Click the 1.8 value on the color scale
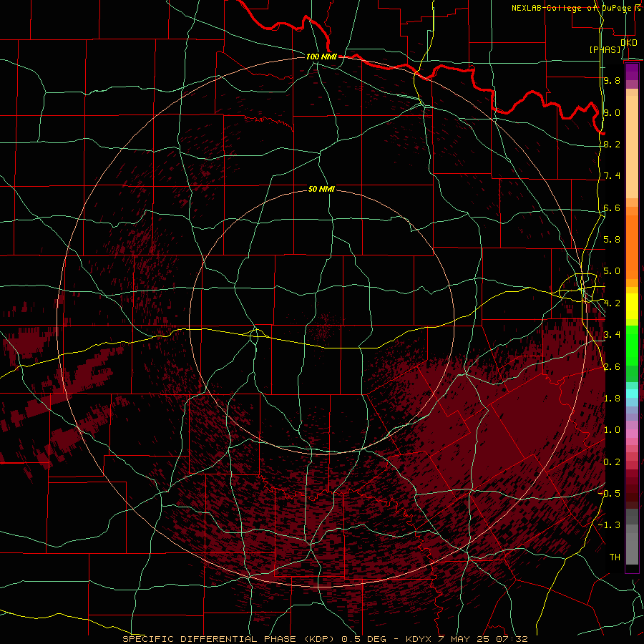This screenshot has width=644, height=644. [x=612, y=399]
